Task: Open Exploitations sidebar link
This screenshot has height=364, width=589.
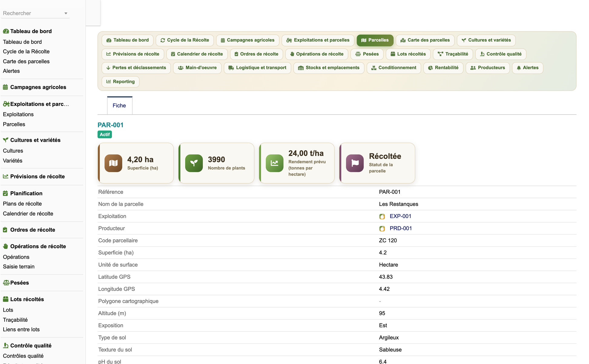Action: pos(18,114)
